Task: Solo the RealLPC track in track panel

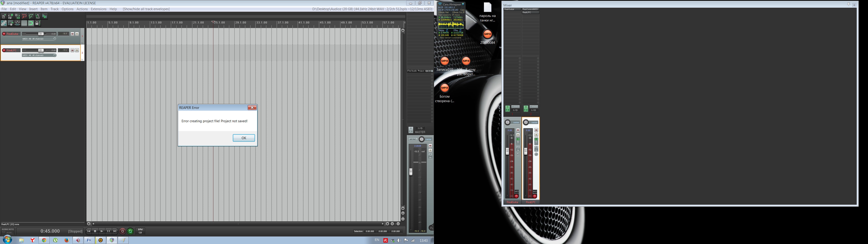Action: point(77,50)
